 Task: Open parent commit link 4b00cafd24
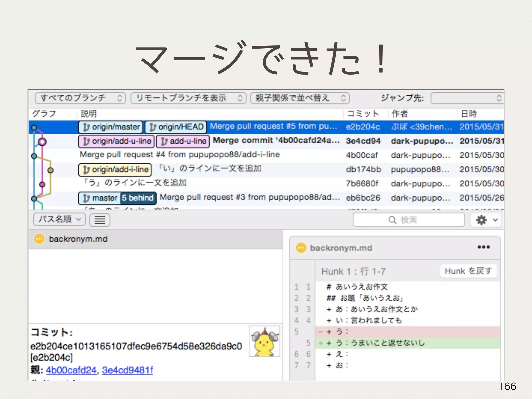tap(71, 370)
